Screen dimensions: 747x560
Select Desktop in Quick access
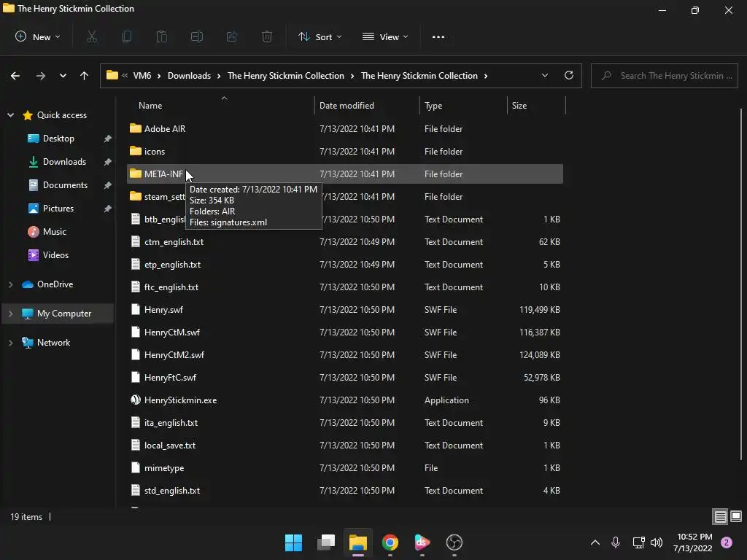(58, 138)
